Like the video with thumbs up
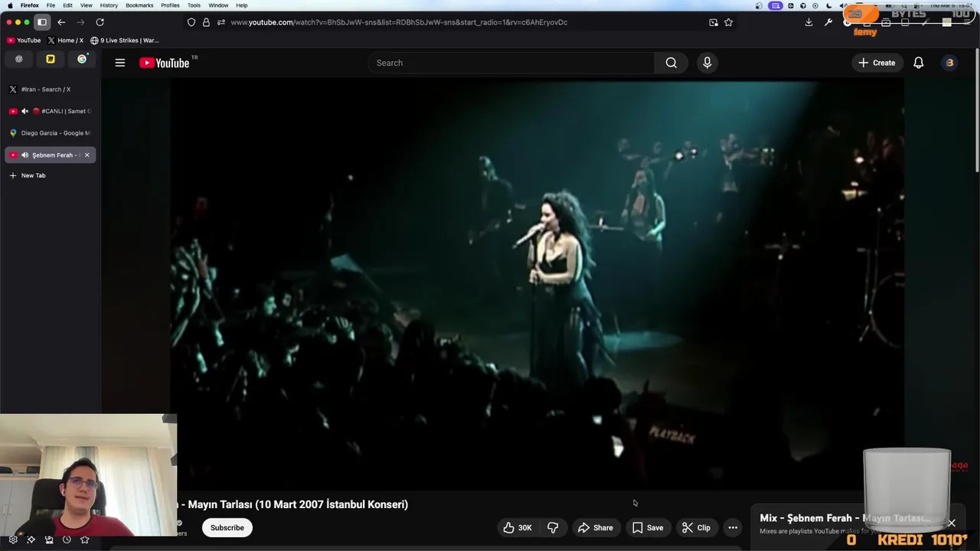This screenshot has width=980, height=551. click(518, 527)
